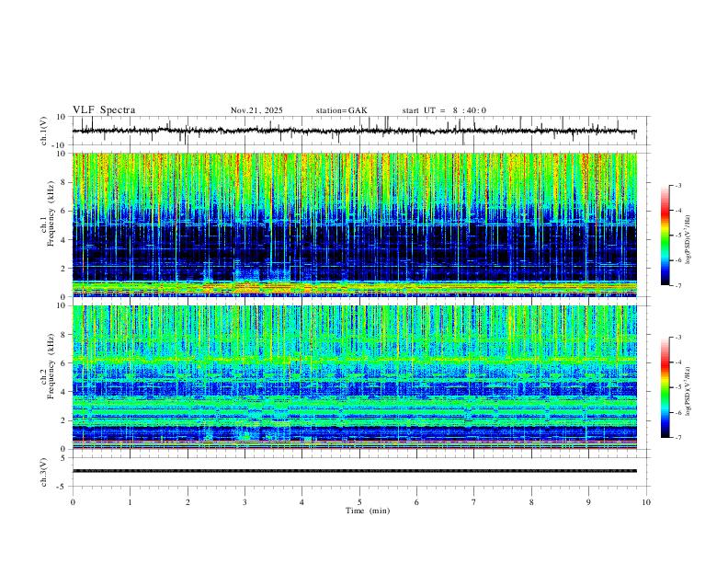Click the ch.1 colorbar 'log(PSD)(V²/Hz)' label
Viewport: 728px width, 563px height.
(x=688, y=240)
